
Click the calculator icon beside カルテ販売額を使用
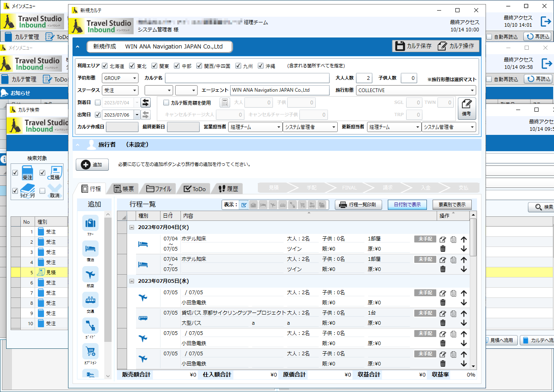coord(224,103)
